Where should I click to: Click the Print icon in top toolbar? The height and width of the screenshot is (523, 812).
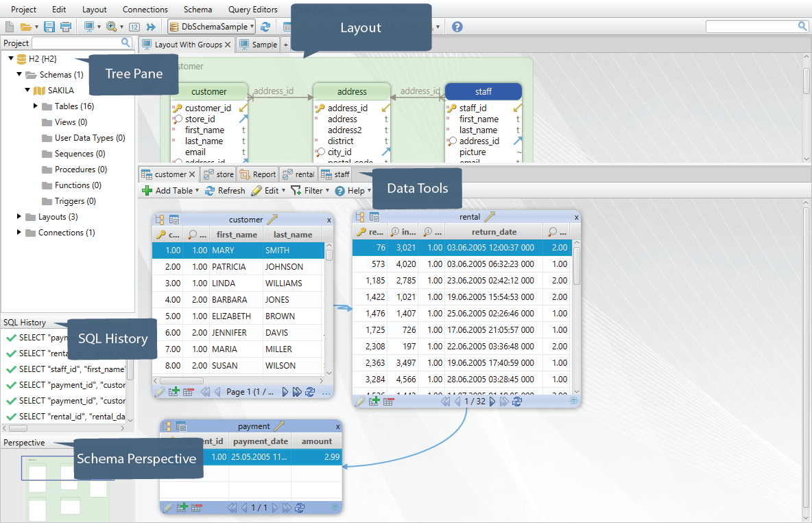point(66,27)
